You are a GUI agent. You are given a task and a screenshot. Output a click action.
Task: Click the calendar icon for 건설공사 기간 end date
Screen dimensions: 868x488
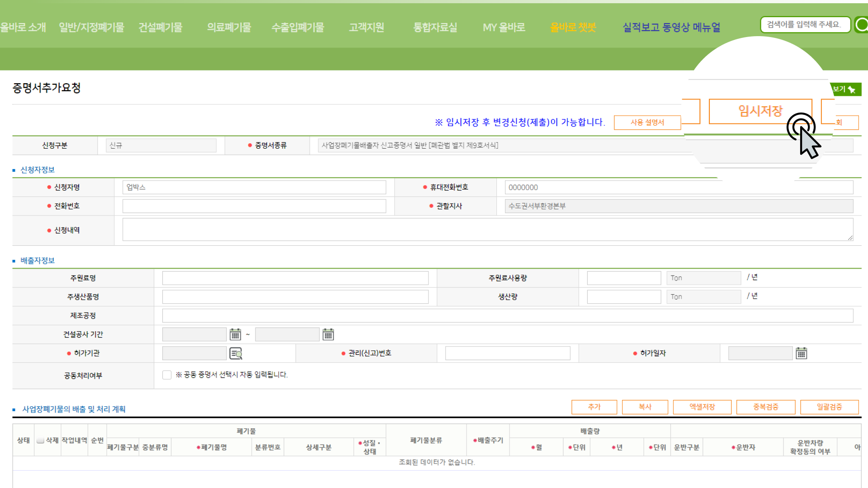[x=328, y=335]
